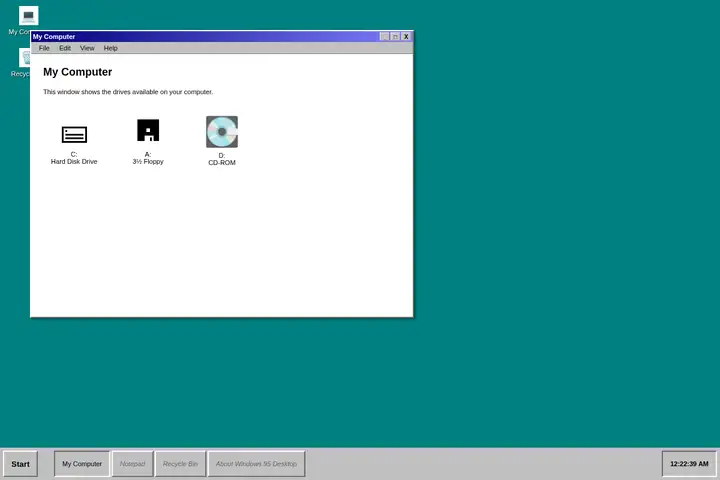Open the File menu
Viewport: 720px width, 480px height.
point(44,48)
